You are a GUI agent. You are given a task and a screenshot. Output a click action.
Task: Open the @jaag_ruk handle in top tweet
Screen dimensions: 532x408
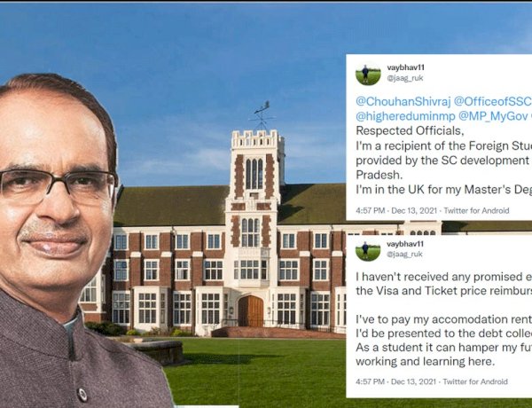[x=405, y=78]
